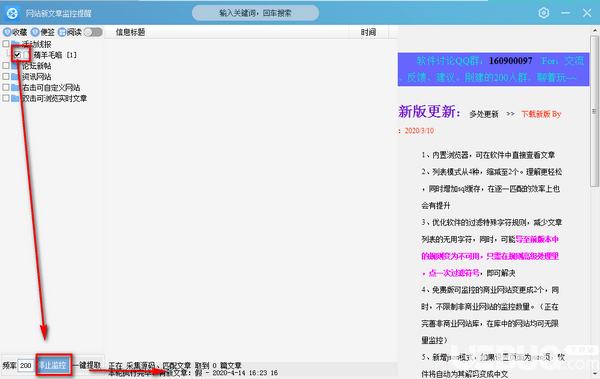Close the application window
This screenshot has width=600, height=379.
tap(587, 13)
